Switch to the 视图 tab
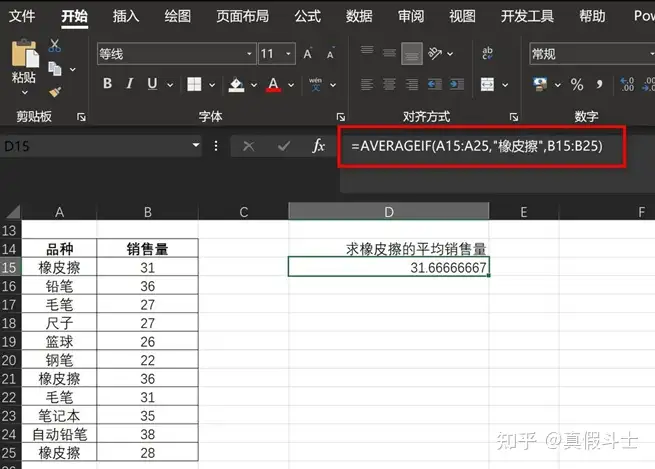The width and height of the screenshot is (655, 469). tap(462, 16)
